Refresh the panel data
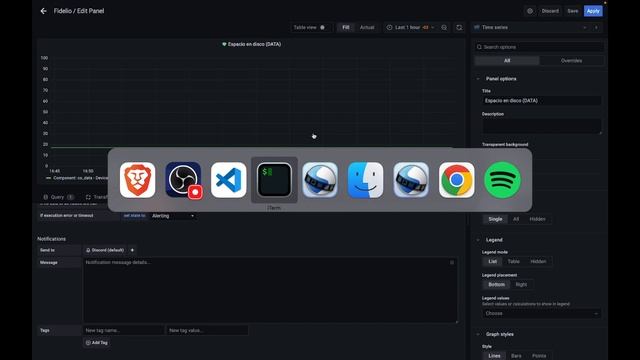 pos(459,27)
